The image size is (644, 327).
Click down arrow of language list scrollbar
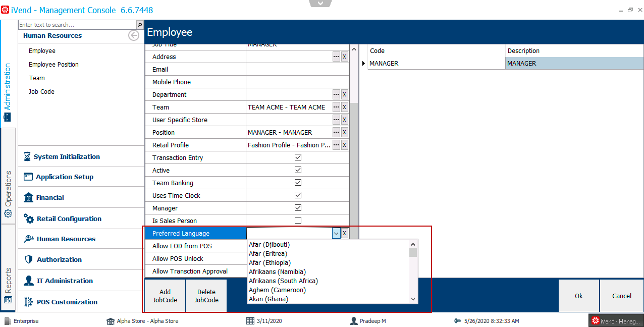[413, 299]
